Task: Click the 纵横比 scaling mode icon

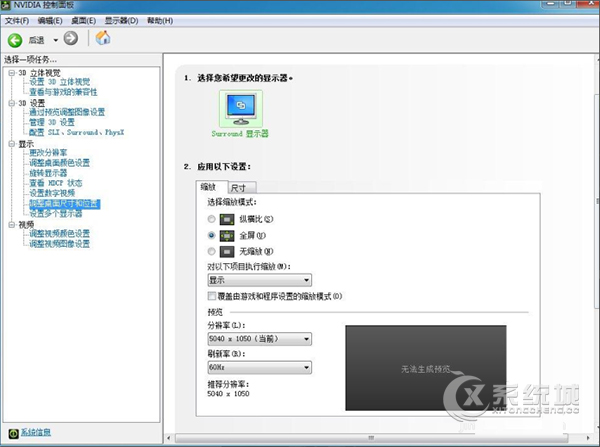Action: coord(227,219)
